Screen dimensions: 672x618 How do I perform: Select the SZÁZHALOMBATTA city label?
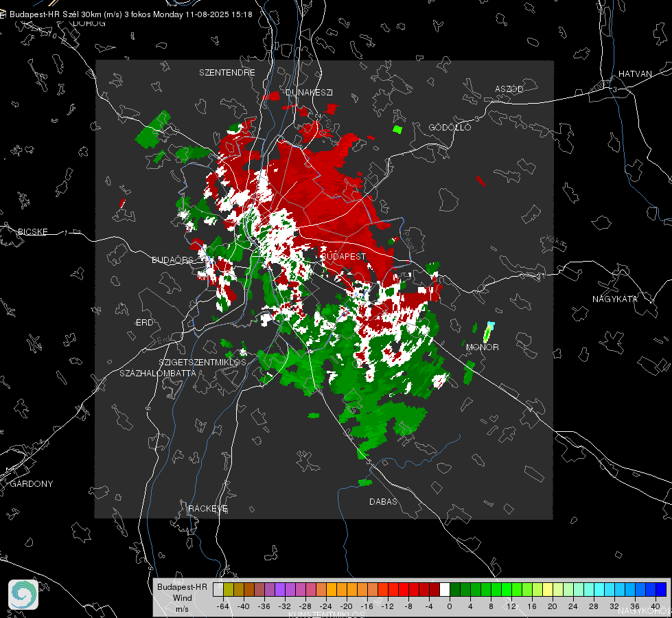(158, 373)
